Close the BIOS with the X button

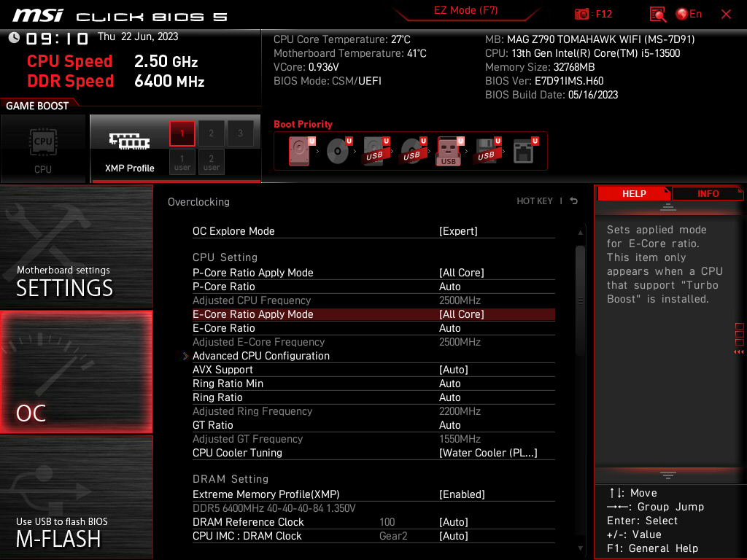pos(726,15)
